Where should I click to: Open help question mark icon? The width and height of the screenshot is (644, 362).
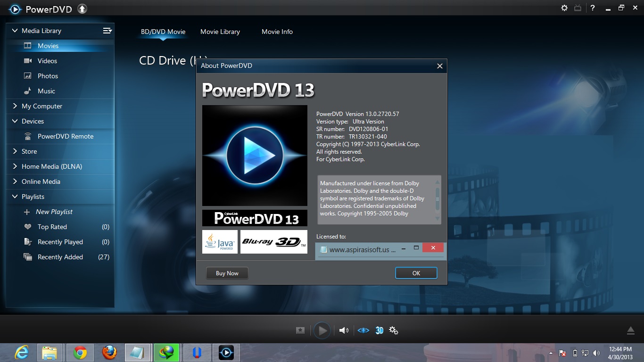click(593, 8)
